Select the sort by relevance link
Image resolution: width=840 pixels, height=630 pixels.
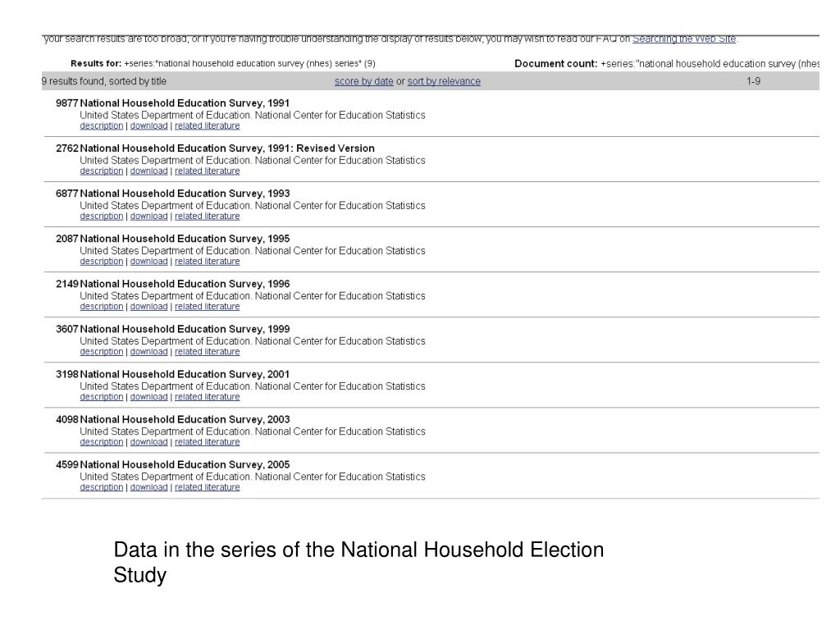click(444, 81)
